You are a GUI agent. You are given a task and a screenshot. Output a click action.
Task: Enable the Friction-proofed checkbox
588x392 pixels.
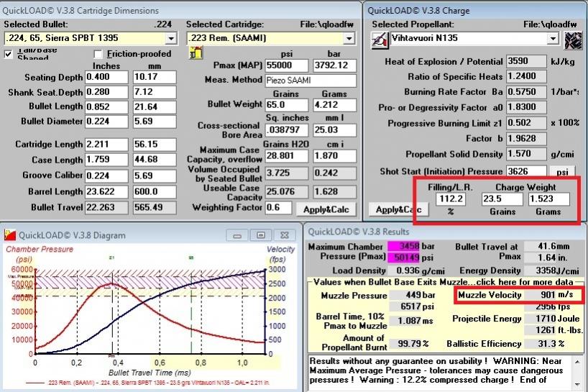[x=98, y=54]
